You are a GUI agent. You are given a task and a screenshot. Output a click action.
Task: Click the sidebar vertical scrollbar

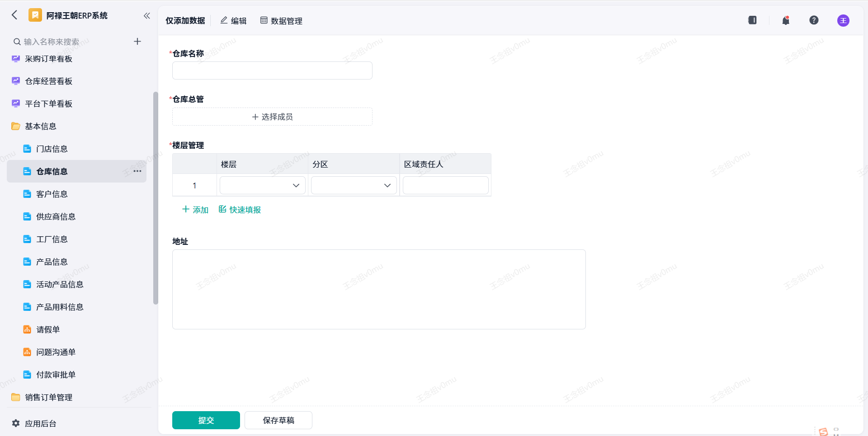click(x=156, y=198)
